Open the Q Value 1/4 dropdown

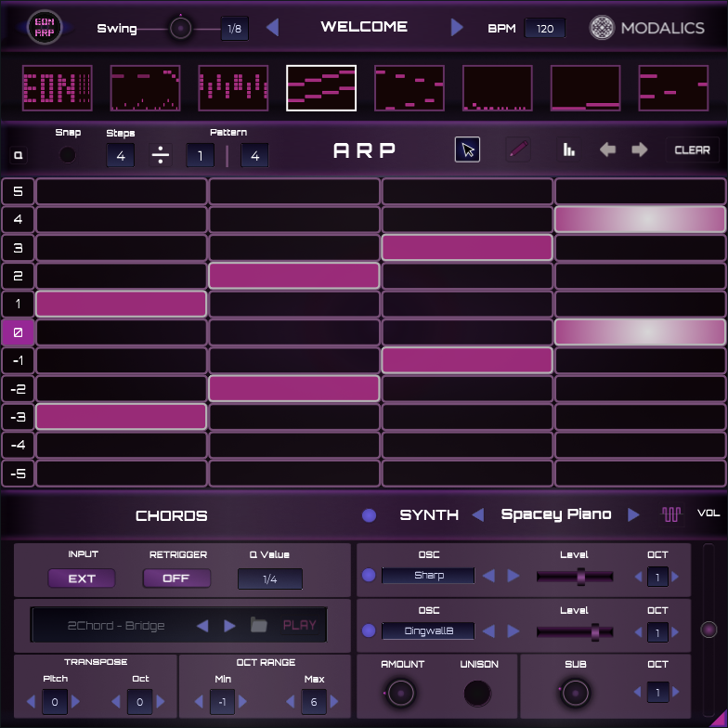click(x=269, y=579)
